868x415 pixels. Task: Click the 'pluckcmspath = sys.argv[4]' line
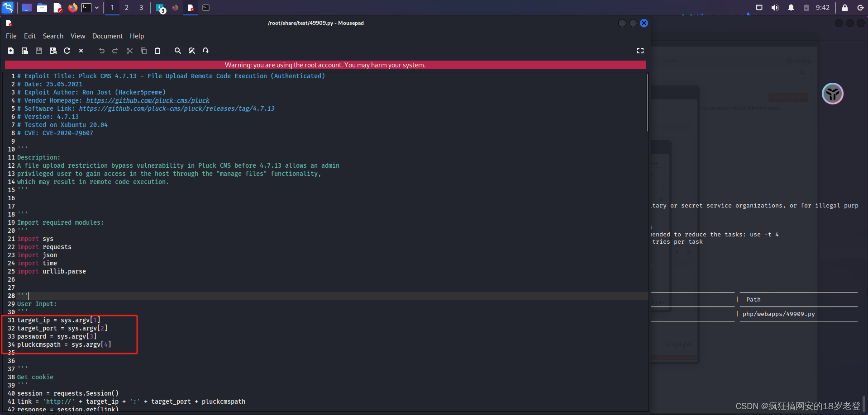pyautogui.click(x=64, y=344)
